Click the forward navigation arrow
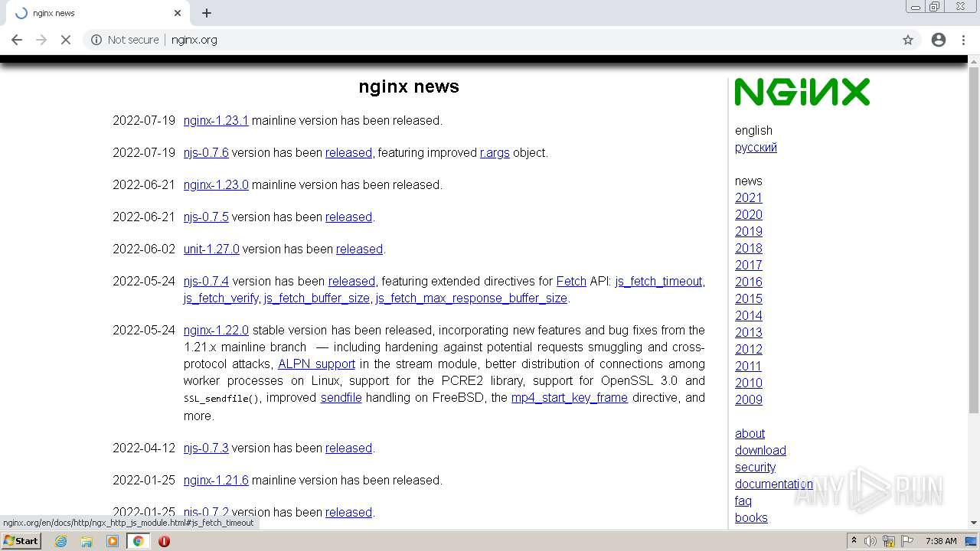 point(41,40)
